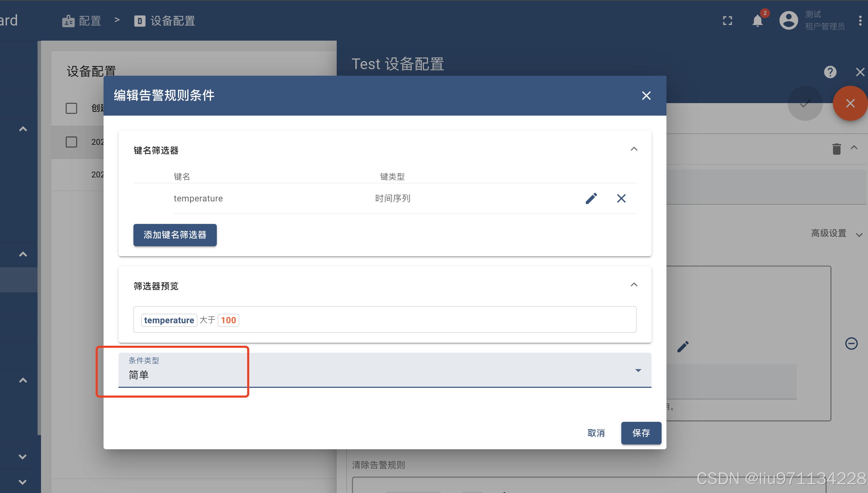Check the select-all checkbox in table header

pos(72,108)
